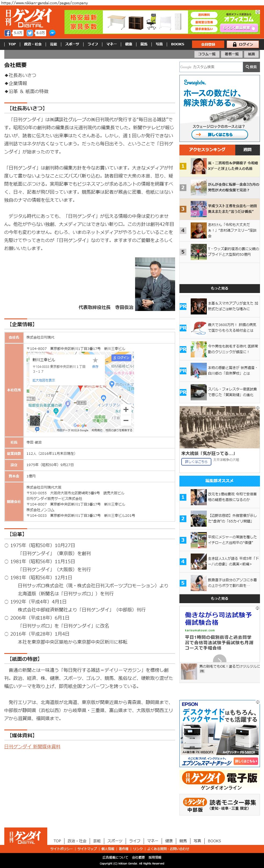Click 拡大地図を表示 link on map
Image resolution: width=264 pixels, height=868 pixels.
(44, 380)
